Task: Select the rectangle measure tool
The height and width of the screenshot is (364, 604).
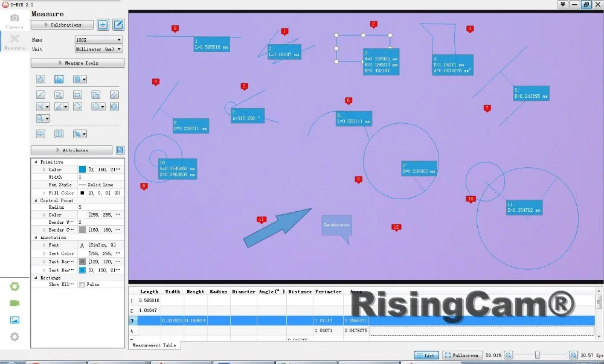Action: pos(77,95)
